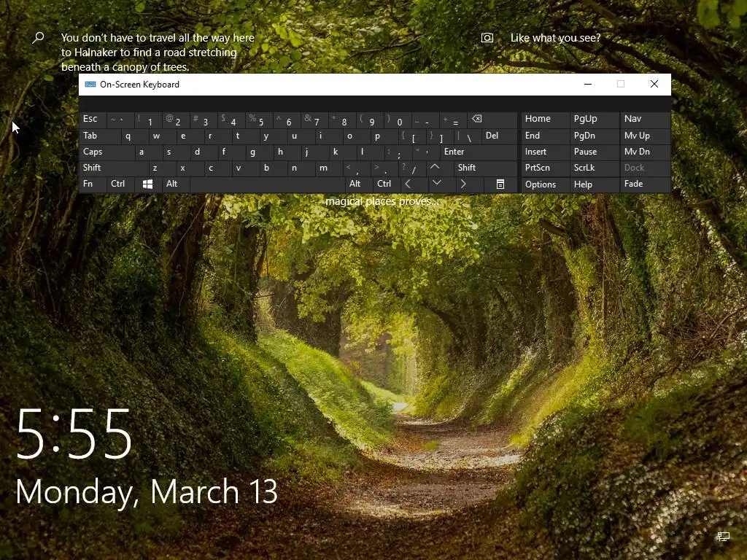
Task: Click the Tab key
Action: pyautogui.click(x=99, y=136)
